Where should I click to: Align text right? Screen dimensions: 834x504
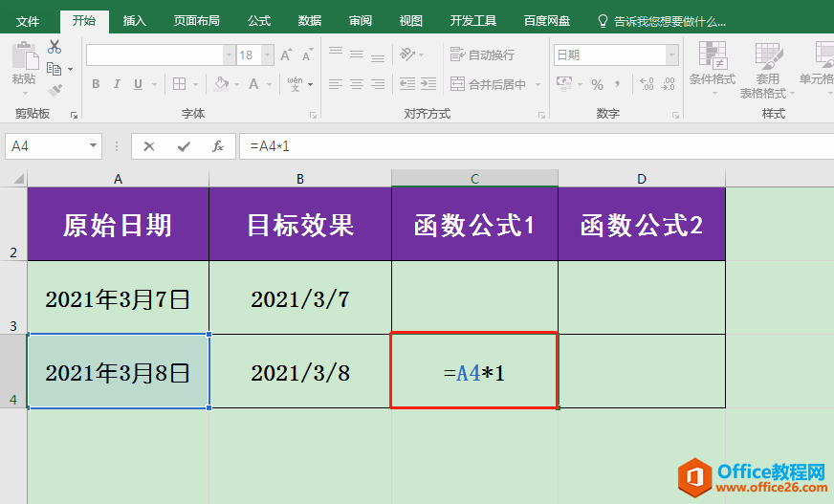tap(378, 84)
